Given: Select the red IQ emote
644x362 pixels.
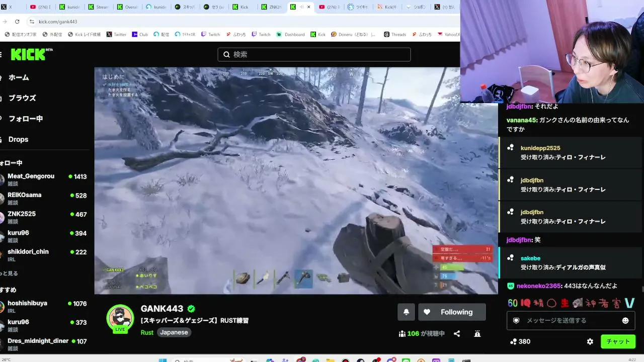Looking at the screenshot, I should tap(526, 303).
